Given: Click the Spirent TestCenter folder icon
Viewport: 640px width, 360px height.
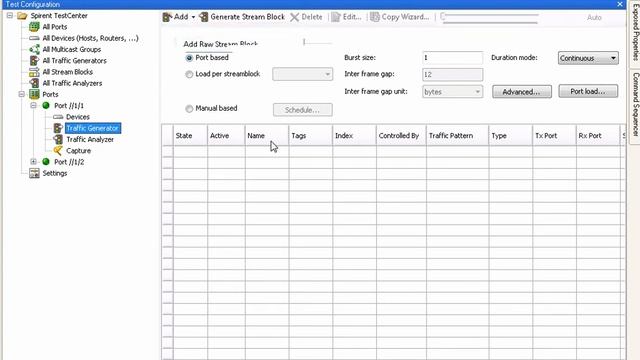Looking at the screenshot, I should coord(22,16).
